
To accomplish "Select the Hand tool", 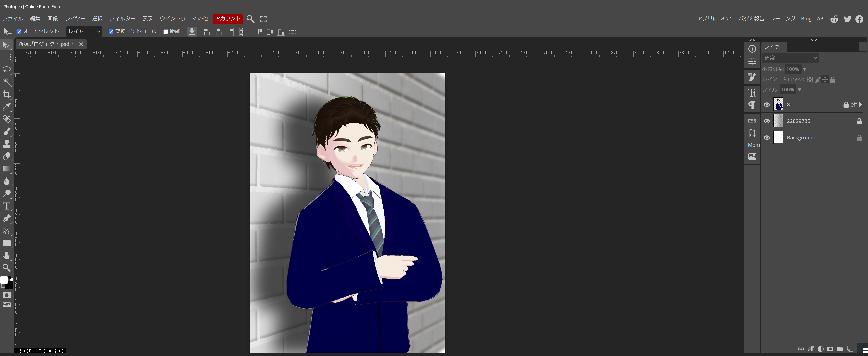I will pyautogui.click(x=7, y=256).
